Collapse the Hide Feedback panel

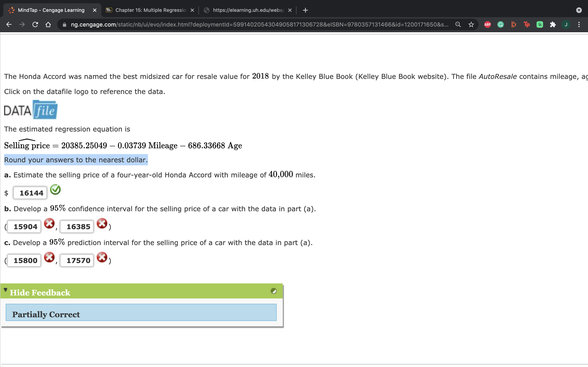[5, 290]
